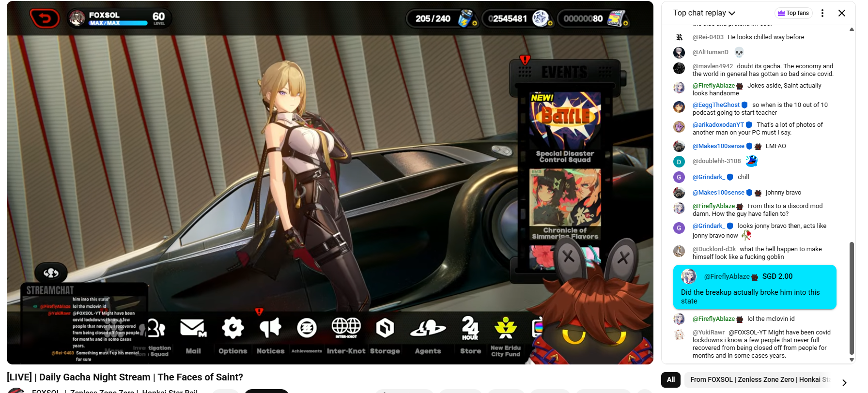Select the From FOXSOL filter chip

click(760, 379)
